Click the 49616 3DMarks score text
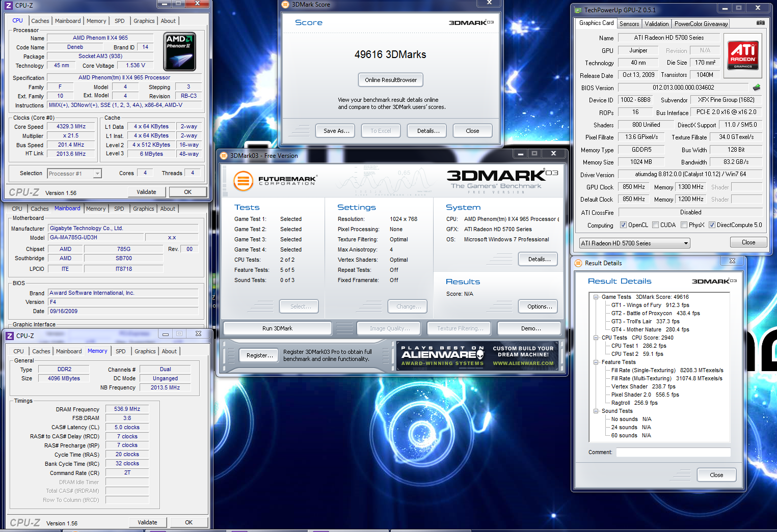Screen dimensions: 777x532 390,54
